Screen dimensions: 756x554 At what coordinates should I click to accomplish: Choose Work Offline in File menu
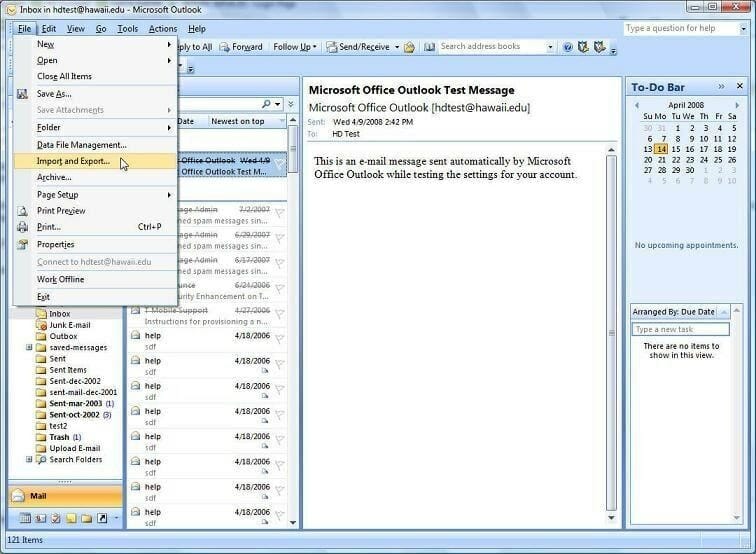pyautogui.click(x=95, y=279)
